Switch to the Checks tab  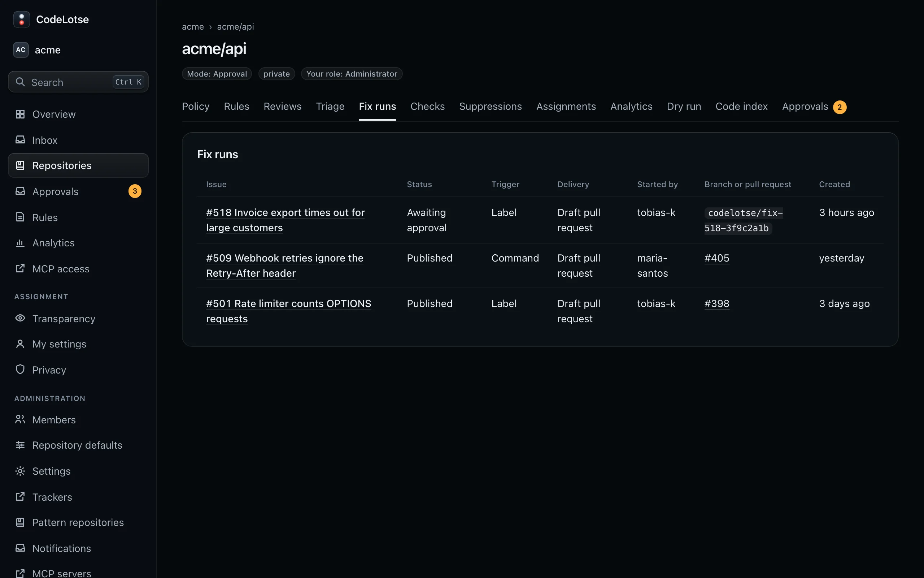click(x=428, y=106)
